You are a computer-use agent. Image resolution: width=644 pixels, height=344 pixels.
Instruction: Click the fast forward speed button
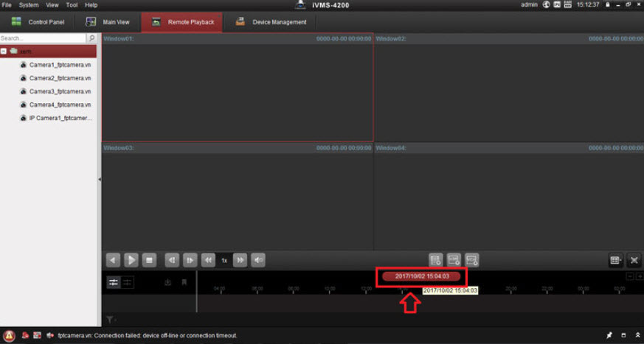[x=240, y=260]
